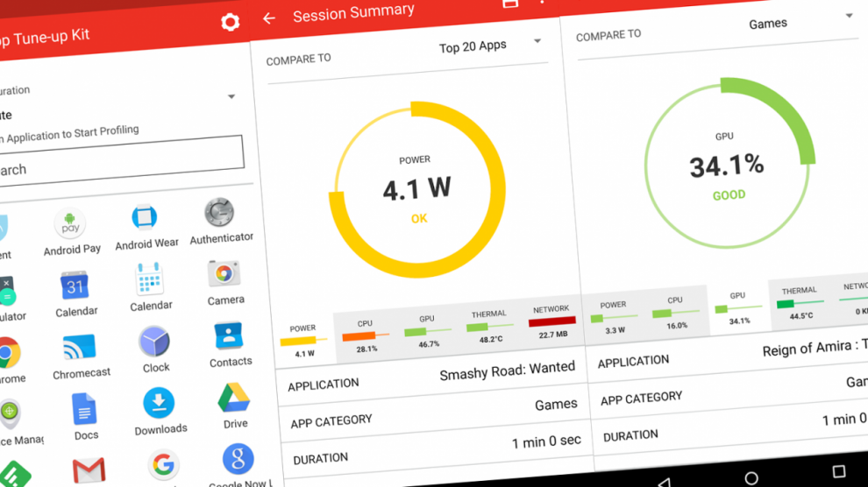Screen dimensions: 868x487
Task: Click Smashy Road: Wanted application value
Action: [x=507, y=371]
